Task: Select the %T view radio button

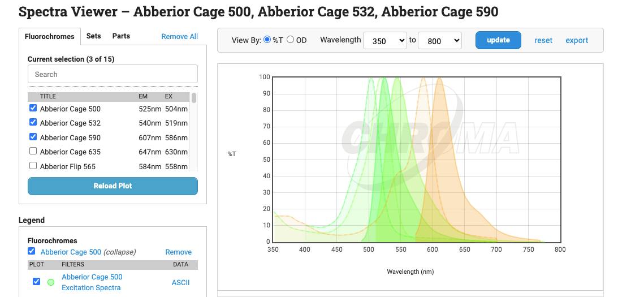Action: point(267,40)
